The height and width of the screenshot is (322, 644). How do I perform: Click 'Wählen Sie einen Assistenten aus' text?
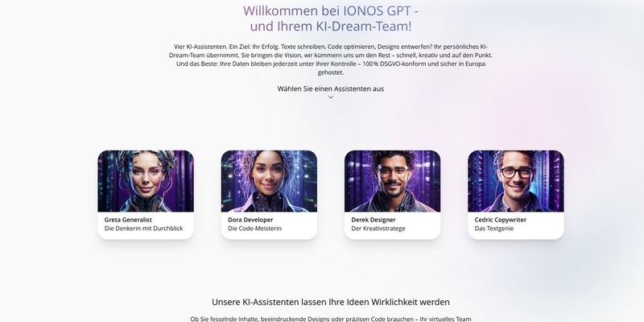click(x=331, y=89)
